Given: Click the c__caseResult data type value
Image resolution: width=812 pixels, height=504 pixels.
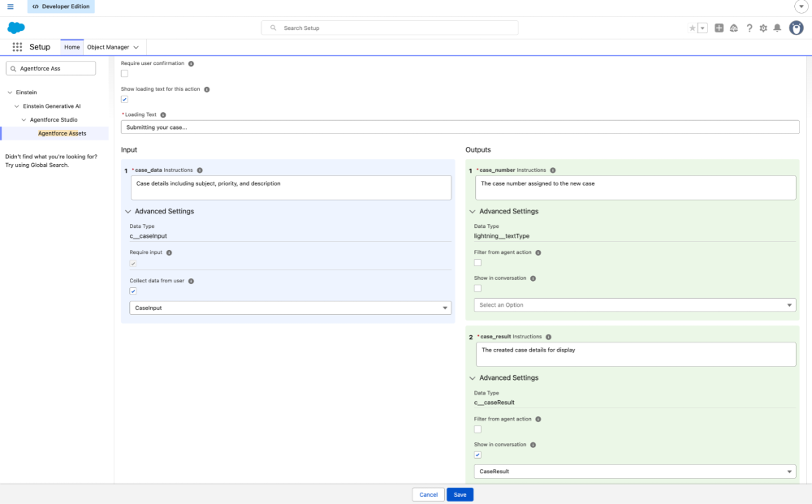Looking at the screenshot, I should pos(494,403).
